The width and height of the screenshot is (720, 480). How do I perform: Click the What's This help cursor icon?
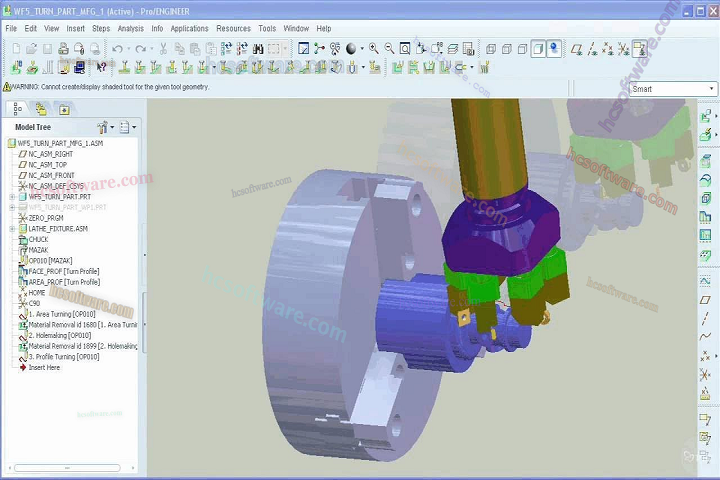[x=101, y=68]
